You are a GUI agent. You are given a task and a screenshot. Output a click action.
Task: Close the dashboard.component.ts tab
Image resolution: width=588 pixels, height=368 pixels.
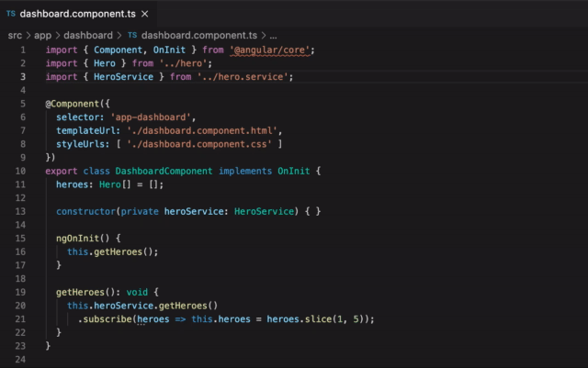pyautogui.click(x=145, y=14)
